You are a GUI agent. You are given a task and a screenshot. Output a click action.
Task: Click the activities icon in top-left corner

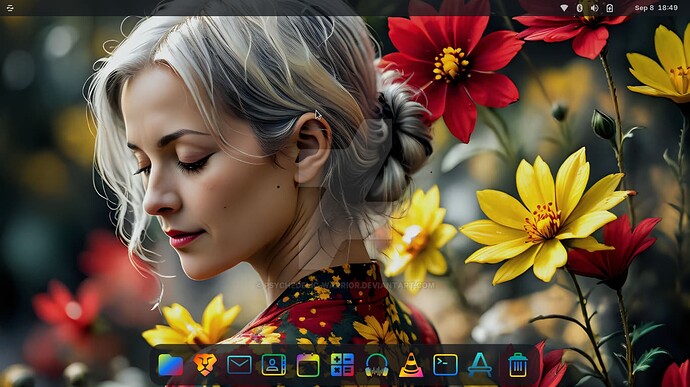pos(10,8)
